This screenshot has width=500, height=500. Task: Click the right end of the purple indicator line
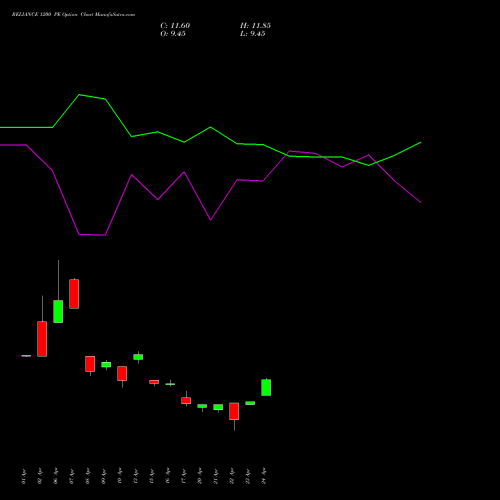point(421,202)
